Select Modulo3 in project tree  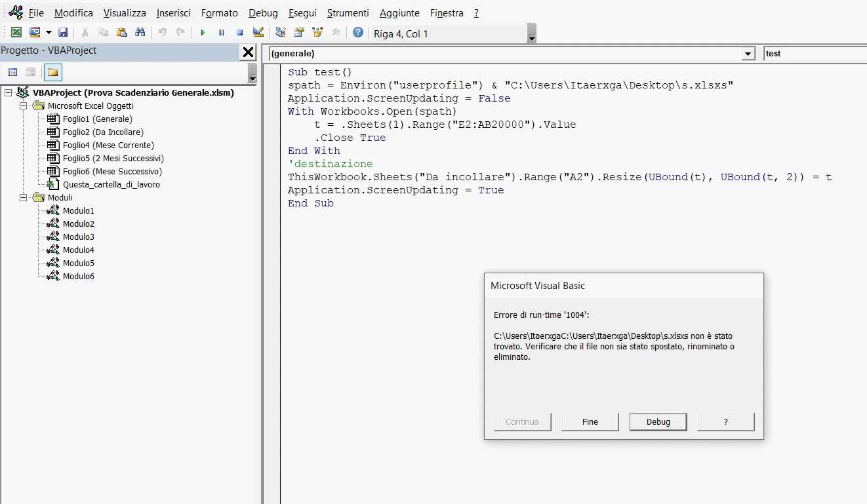(78, 237)
